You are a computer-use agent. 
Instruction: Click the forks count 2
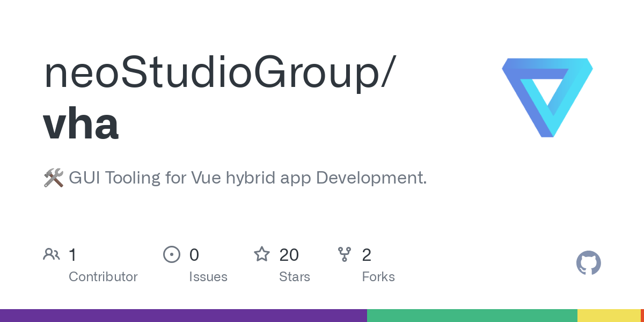pyautogui.click(x=367, y=254)
